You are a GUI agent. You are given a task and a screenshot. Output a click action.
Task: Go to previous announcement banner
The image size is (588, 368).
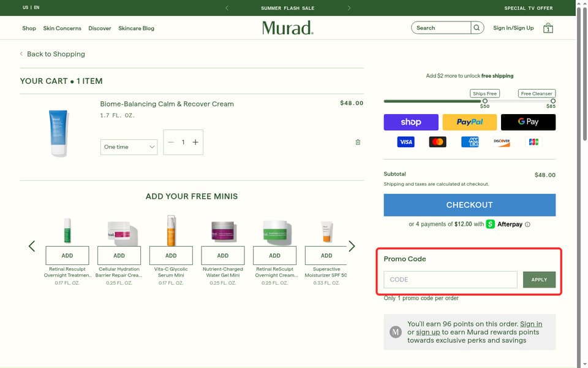pyautogui.click(x=227, y=8)
